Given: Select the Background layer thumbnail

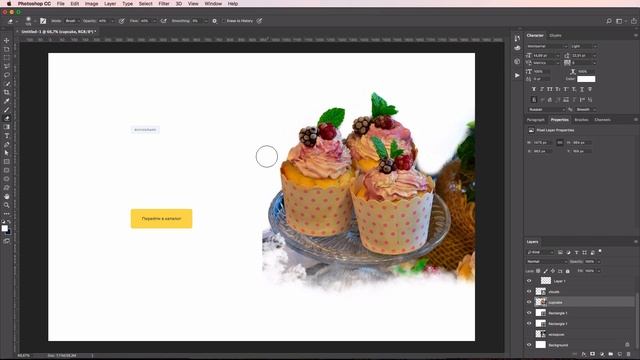Looking at the screenshot, I should pos(540,345).
